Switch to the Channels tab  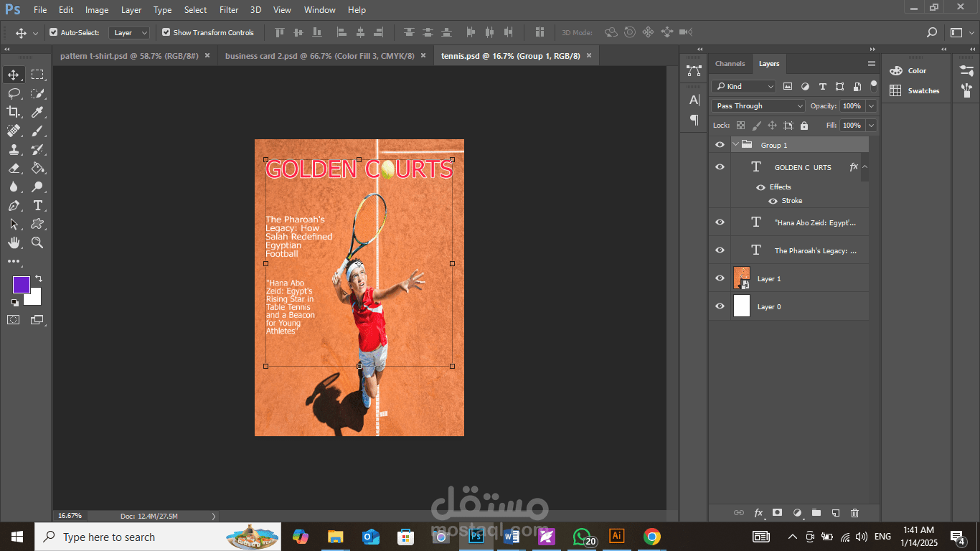point(730,64)
